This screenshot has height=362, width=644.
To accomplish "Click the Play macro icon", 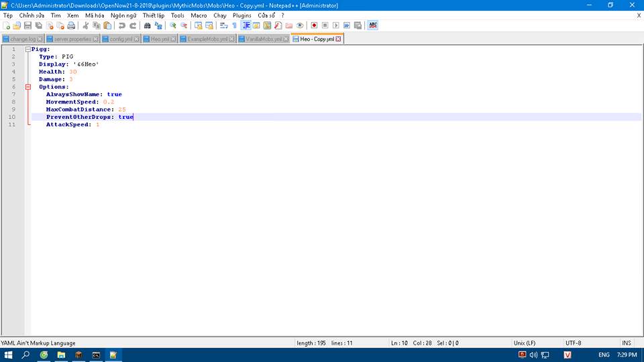I will tap(335, 26).
